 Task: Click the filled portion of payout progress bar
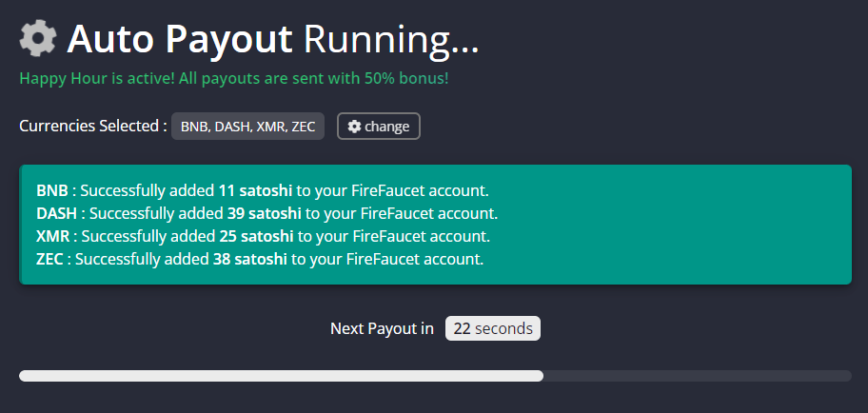(281, 376)
